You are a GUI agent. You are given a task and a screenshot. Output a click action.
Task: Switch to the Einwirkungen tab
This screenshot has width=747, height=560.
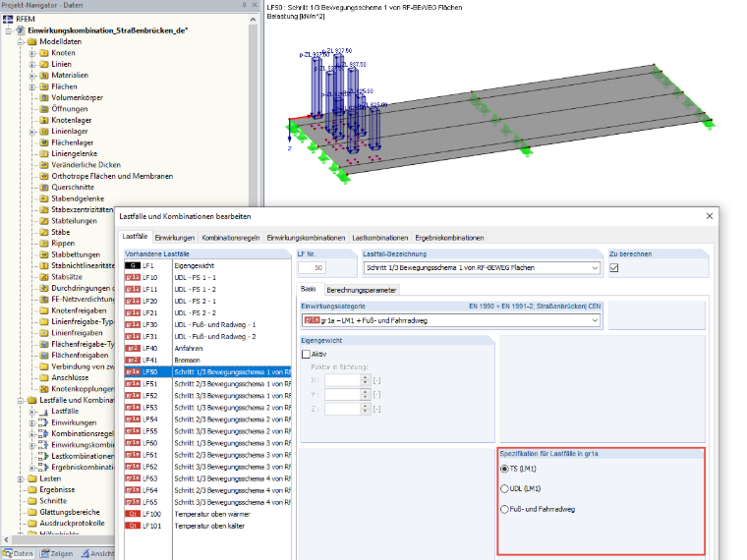pos(175,238)
